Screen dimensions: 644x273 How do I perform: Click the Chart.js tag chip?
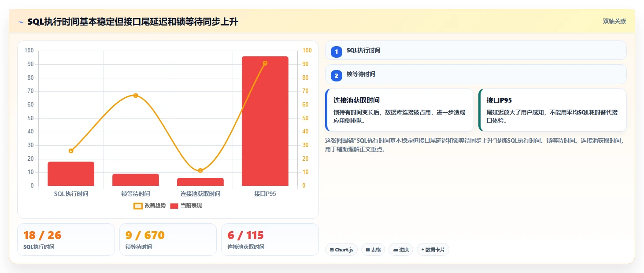[x=341, y=250]
